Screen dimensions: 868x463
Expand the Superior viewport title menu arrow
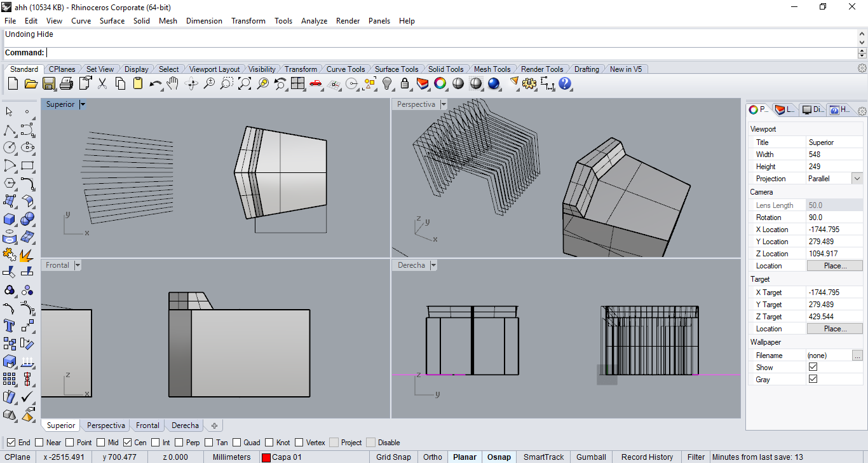click(83, 104)
